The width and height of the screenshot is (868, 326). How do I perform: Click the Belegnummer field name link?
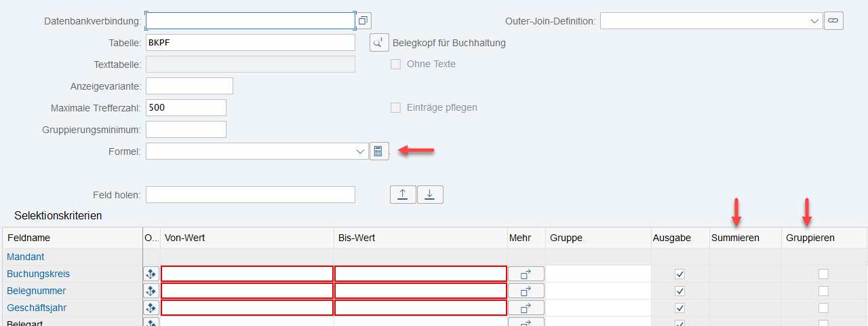pos(36,291)
